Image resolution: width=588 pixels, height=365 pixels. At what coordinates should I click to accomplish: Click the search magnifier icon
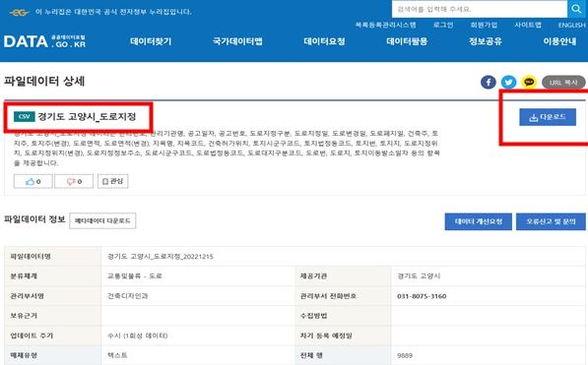tap(577, 9)
